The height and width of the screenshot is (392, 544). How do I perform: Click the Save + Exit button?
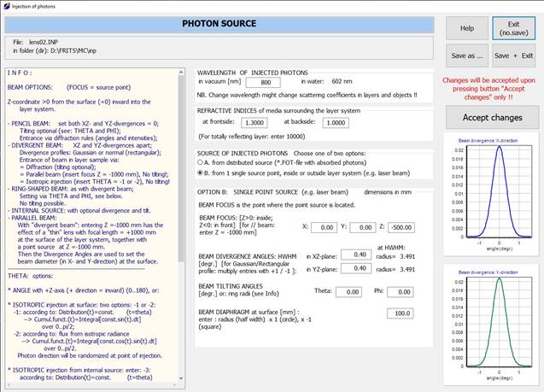pyautogui.click(x=514, y=56)
